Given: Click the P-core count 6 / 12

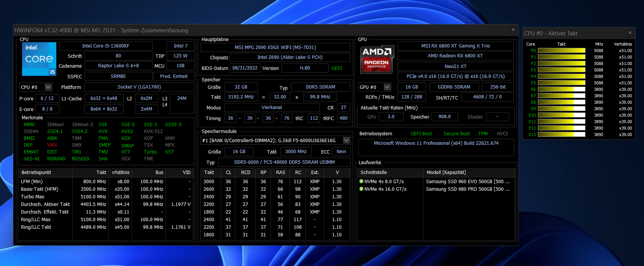Looking at the screenshot, I should (47, 98).
